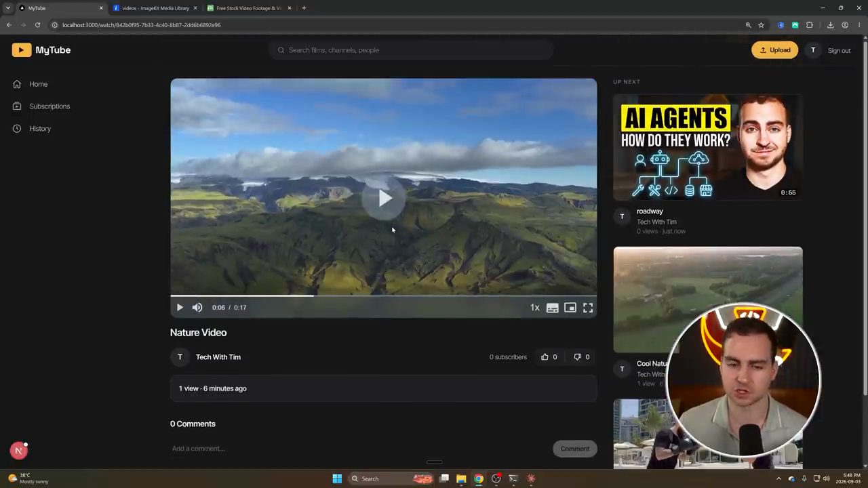Show hidden system tray icons

tap(778, 479)
